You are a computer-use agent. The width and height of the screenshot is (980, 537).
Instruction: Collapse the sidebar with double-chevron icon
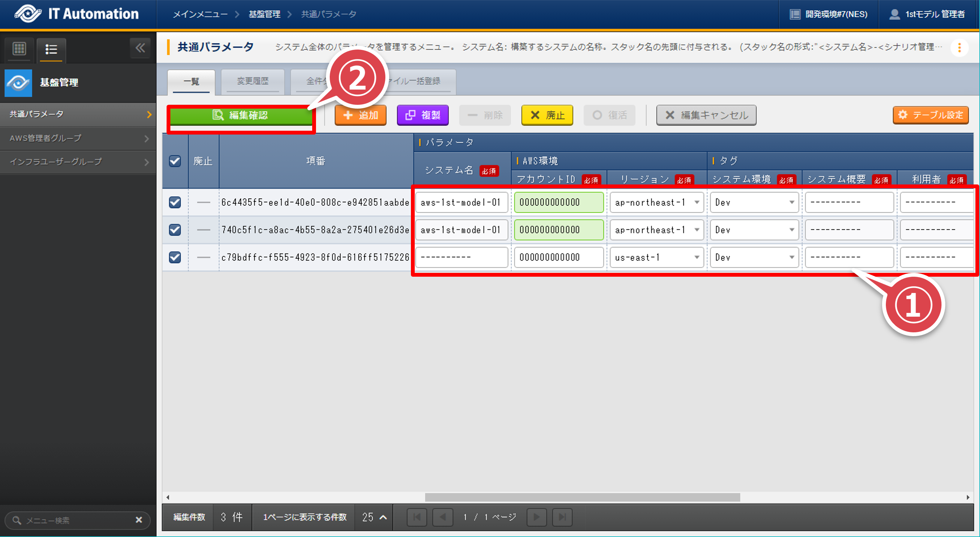click(140, 48)
